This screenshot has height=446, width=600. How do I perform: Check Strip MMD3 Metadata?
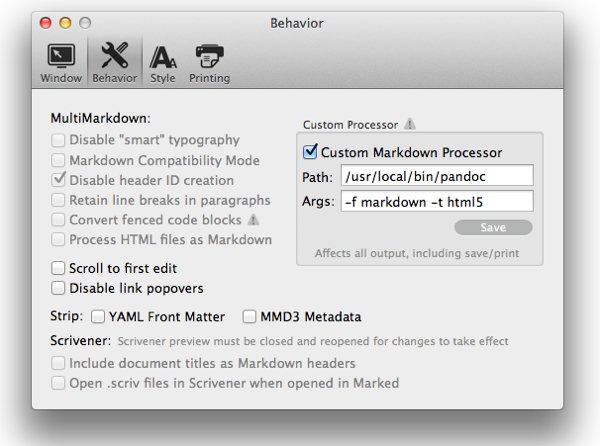coord(249,317)
